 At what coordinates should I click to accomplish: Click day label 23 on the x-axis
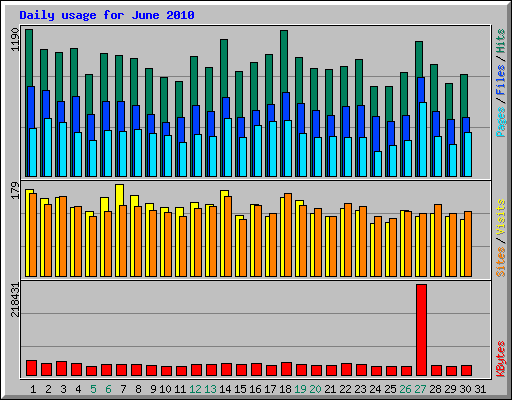point(360,389)
